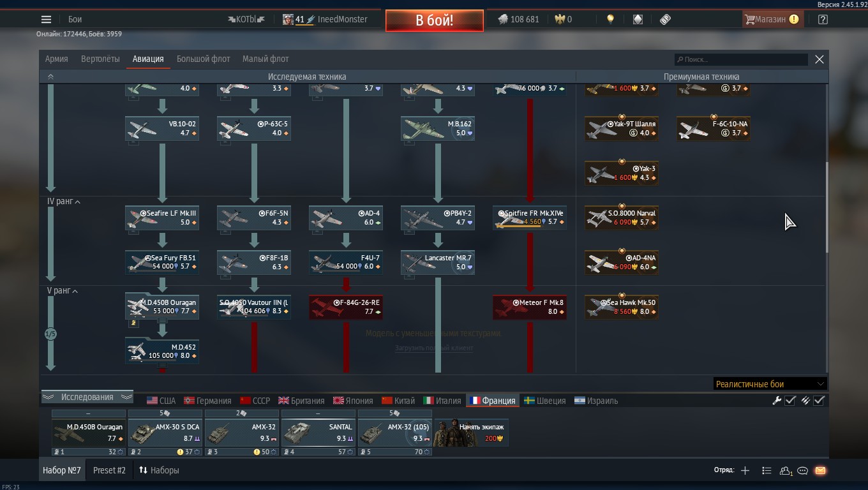Toggle the auto-repair wrench checkbox
Screen dimensions: 868x490
tap(789, 400)
